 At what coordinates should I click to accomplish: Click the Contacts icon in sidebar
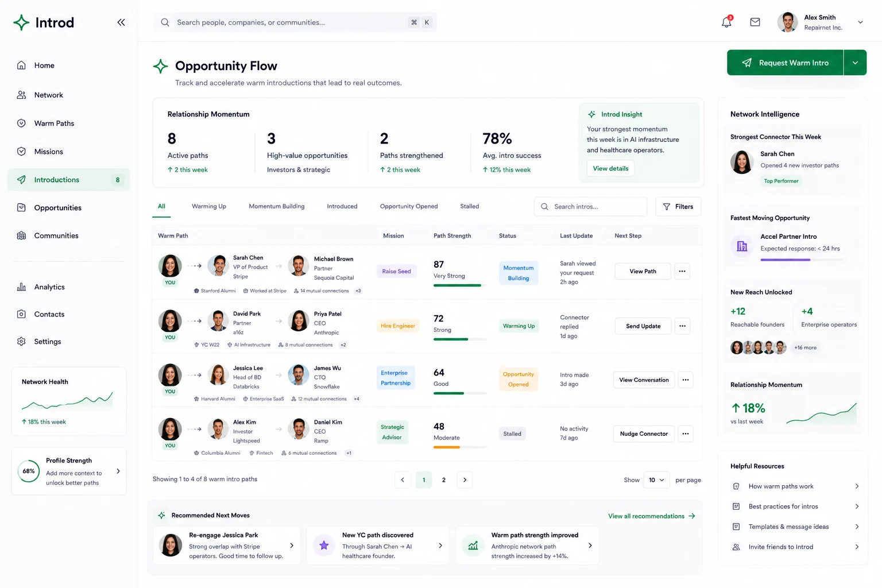pos(21,314)
